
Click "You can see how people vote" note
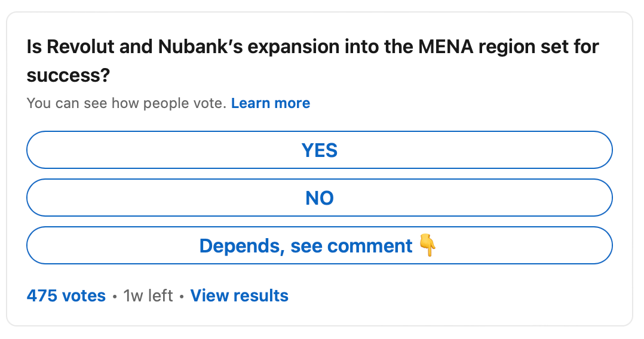pos(127,103)
